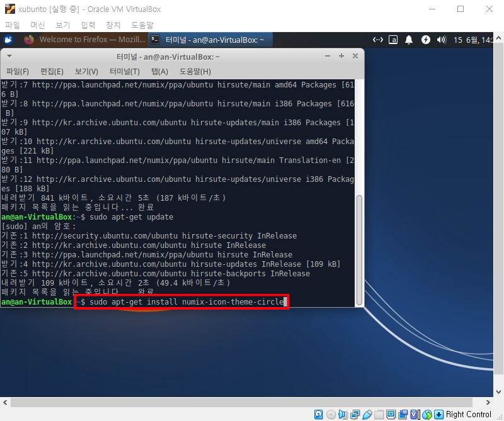Screen dimensions: 504x421
Task: Open VirtualBox 파일 menu
Action: 13,25
